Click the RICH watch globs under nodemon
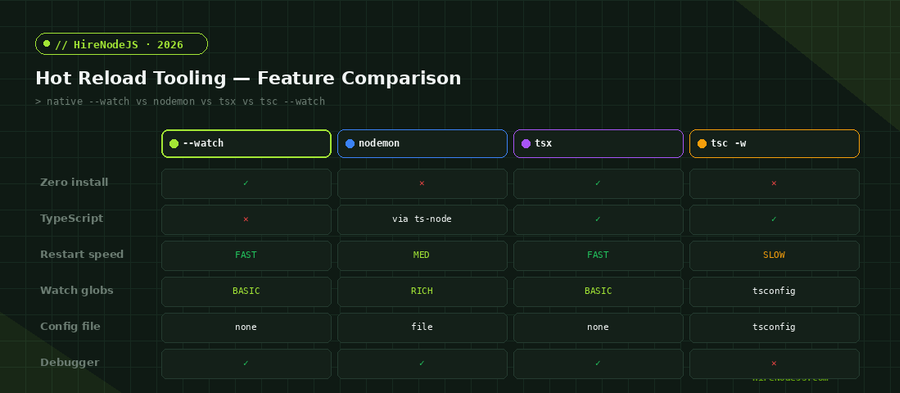The width and height of the screenshot is (900, 393). click(x=422, y=291)
